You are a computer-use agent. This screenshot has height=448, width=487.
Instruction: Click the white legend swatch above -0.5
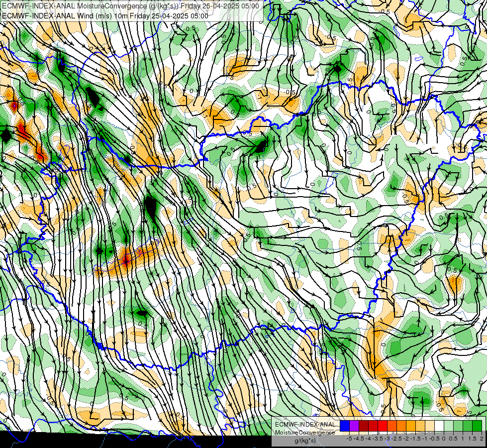(x=439, y=426)
